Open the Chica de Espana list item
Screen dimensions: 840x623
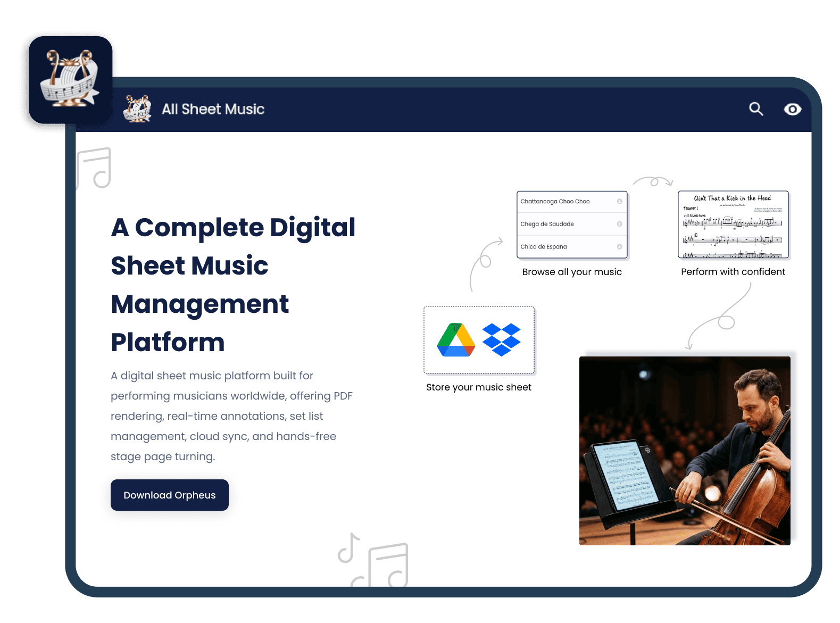pyautogui.click(x=544, y=247)
